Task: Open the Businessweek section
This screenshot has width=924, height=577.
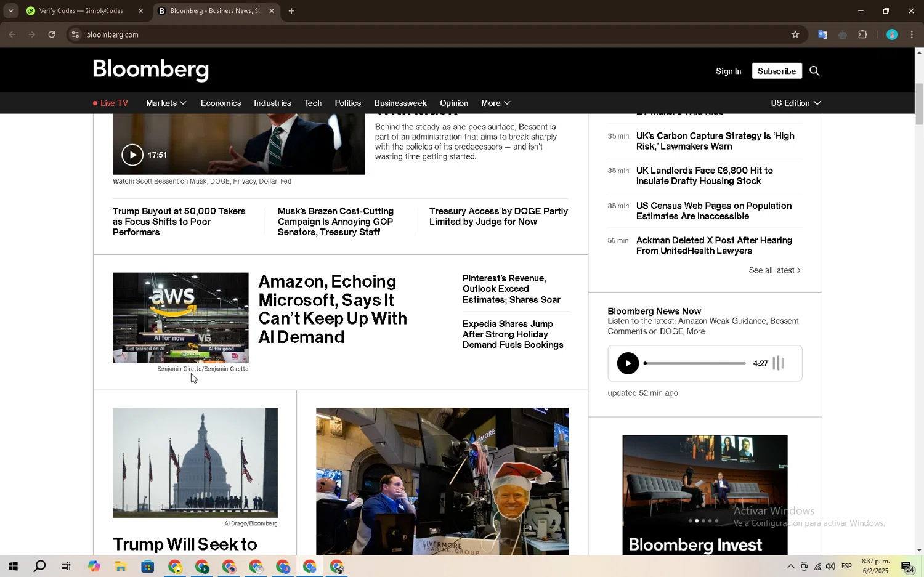Action: tap(400, 103)
